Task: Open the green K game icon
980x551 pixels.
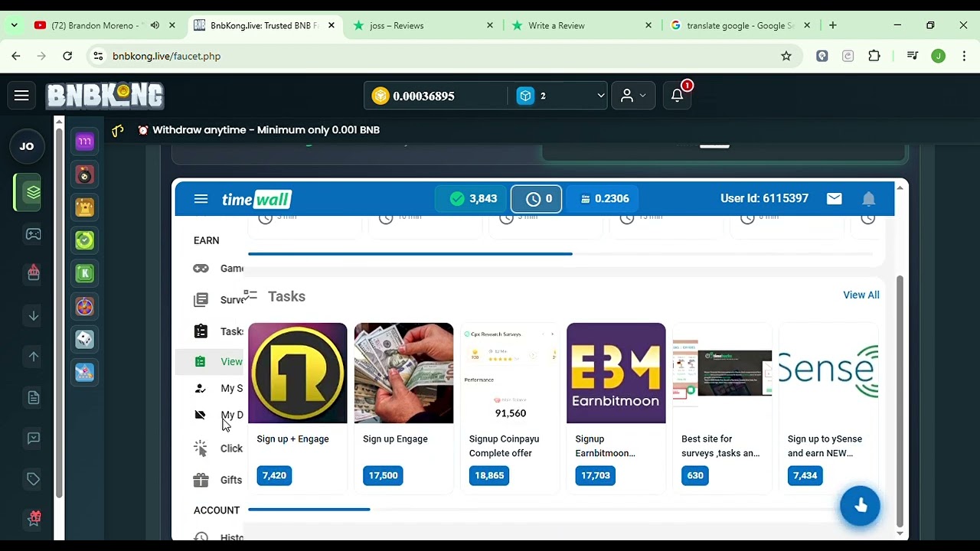Action: pyautogui.click(x=85, y=273)
